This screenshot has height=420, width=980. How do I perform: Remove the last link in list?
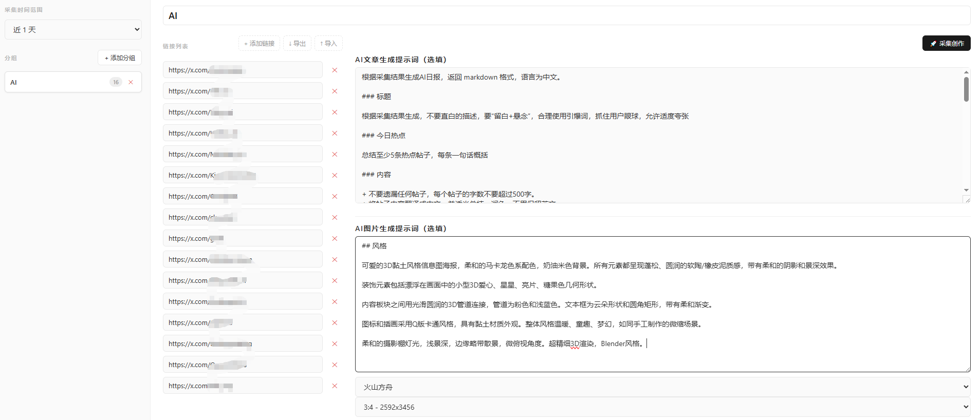click(x=335, y=386)
